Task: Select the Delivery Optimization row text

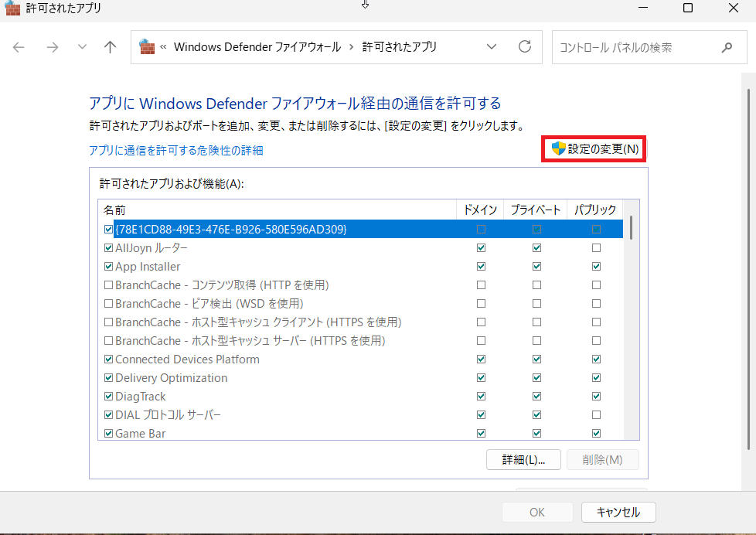Action: click(171, 378)
